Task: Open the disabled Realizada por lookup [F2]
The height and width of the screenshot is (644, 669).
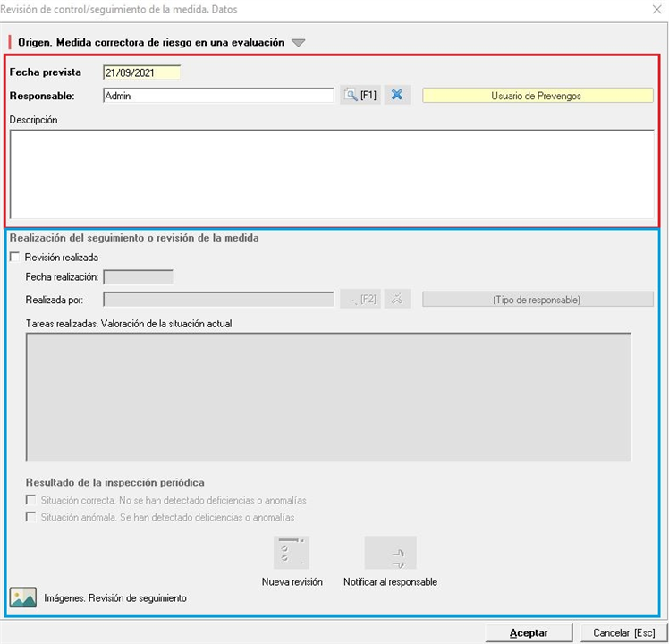Action: coord(360,299)
